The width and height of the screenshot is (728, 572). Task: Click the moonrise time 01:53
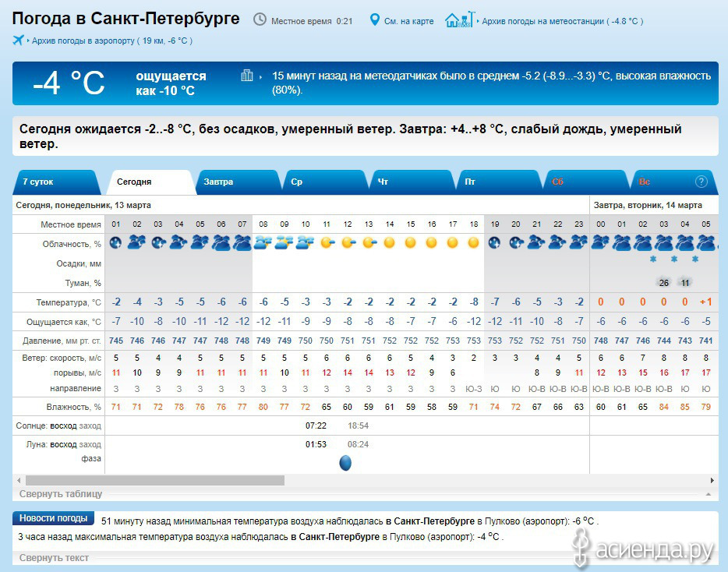coord(316,444)
